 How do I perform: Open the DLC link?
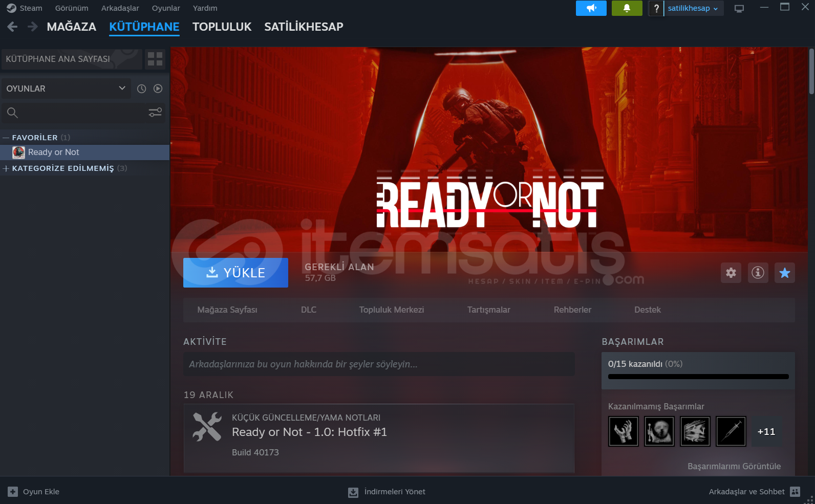point(309,310)
